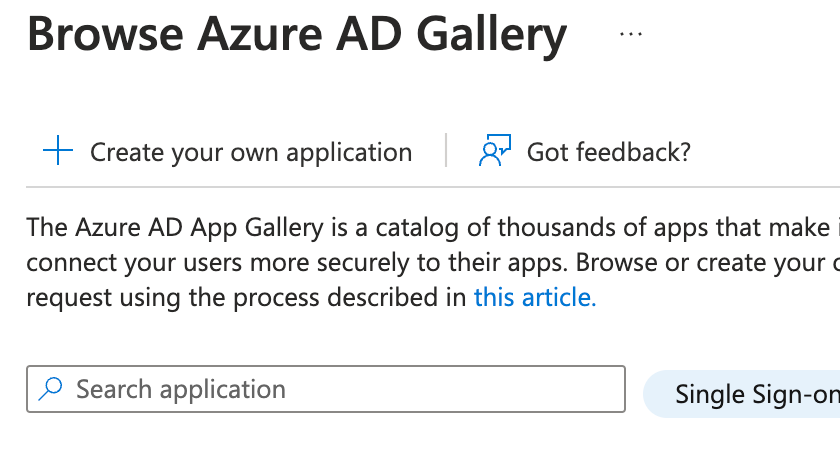
Task: Toggle the Single Sign-on filter pill
Action: (x=741, y=394)
